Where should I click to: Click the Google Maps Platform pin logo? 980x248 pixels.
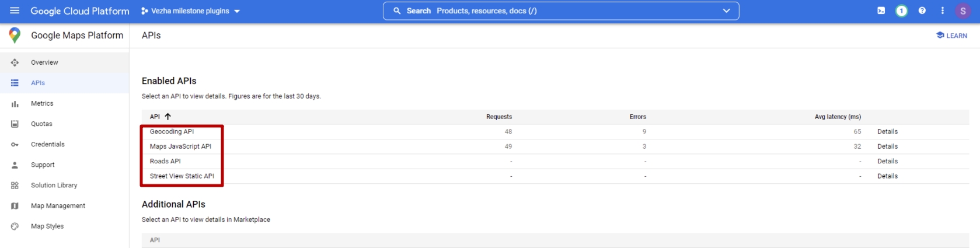15,36
